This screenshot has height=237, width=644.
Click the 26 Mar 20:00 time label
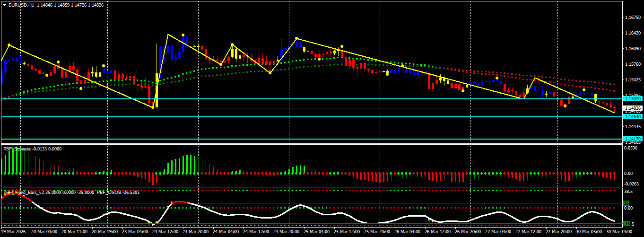[468, 233]
